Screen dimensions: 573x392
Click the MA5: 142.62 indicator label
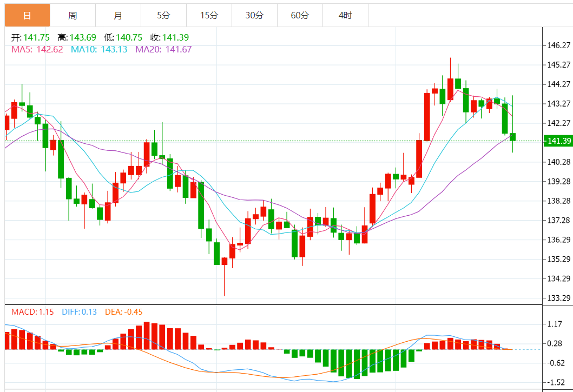37,49
